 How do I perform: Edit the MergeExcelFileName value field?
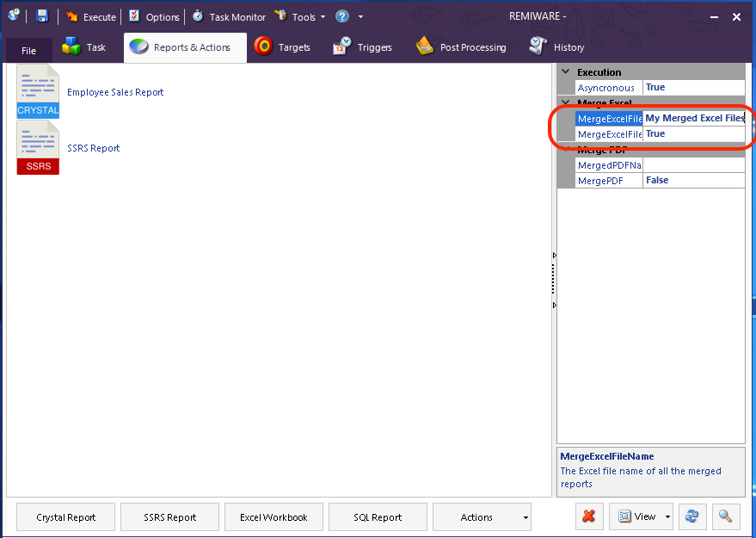pyautogui.click(x=693, y=118)
